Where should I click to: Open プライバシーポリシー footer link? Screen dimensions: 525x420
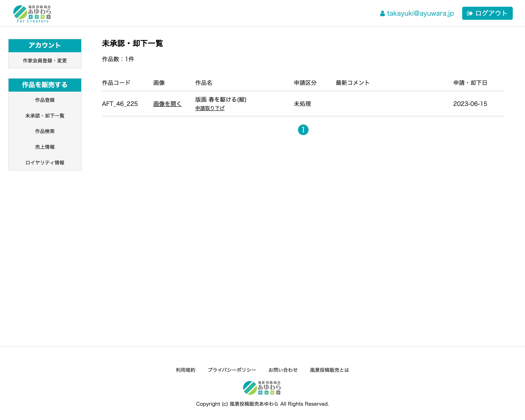coord(232,370)
